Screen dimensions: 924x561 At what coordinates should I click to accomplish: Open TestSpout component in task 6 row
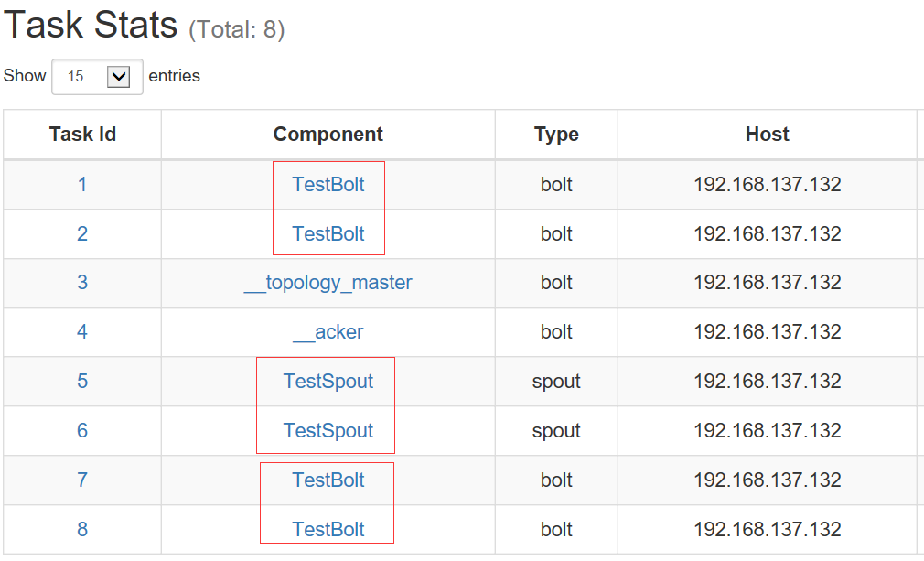tap(328, 431)
